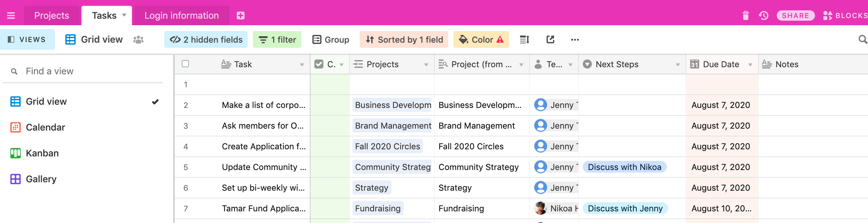Change row height icon
The height and width of the screenshot is (223, 868).
(524, 39)
